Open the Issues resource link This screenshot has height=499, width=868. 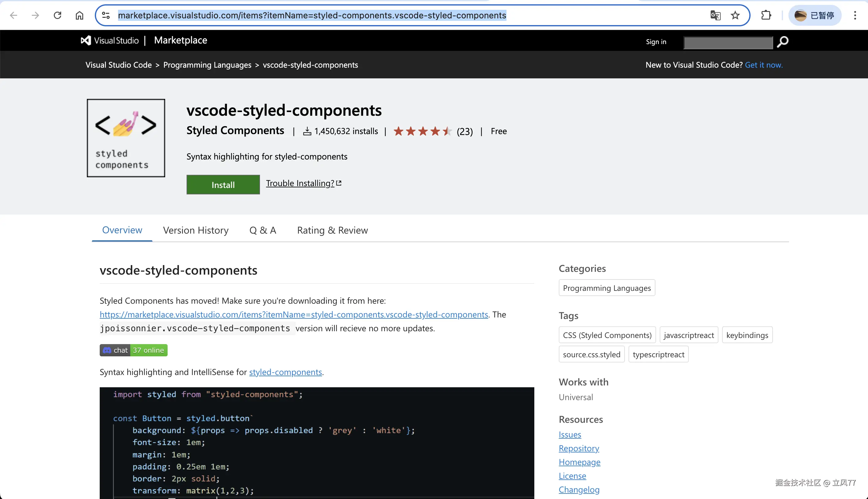coord(570,435)
